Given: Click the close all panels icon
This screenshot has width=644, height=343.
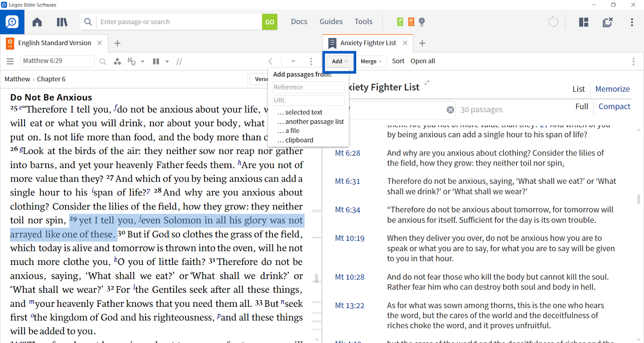Looking at the screenshot, I should [608, 22].
